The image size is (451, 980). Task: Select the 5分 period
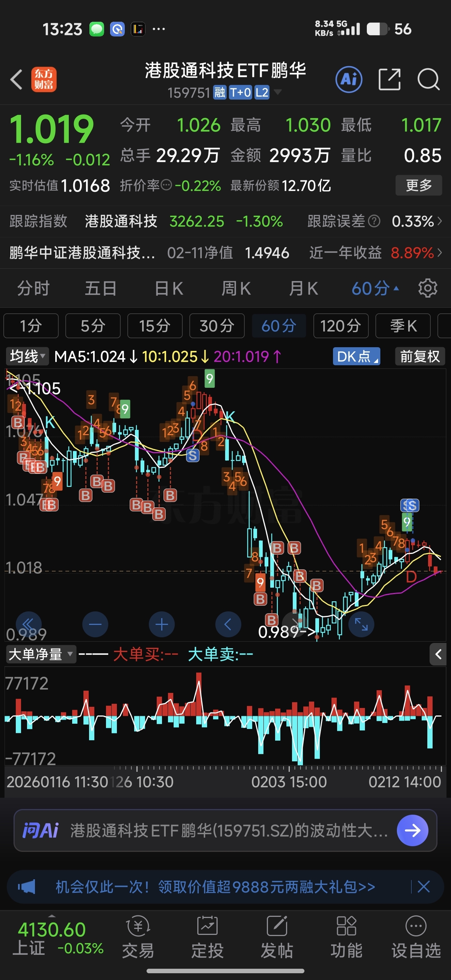click(93, 326)
